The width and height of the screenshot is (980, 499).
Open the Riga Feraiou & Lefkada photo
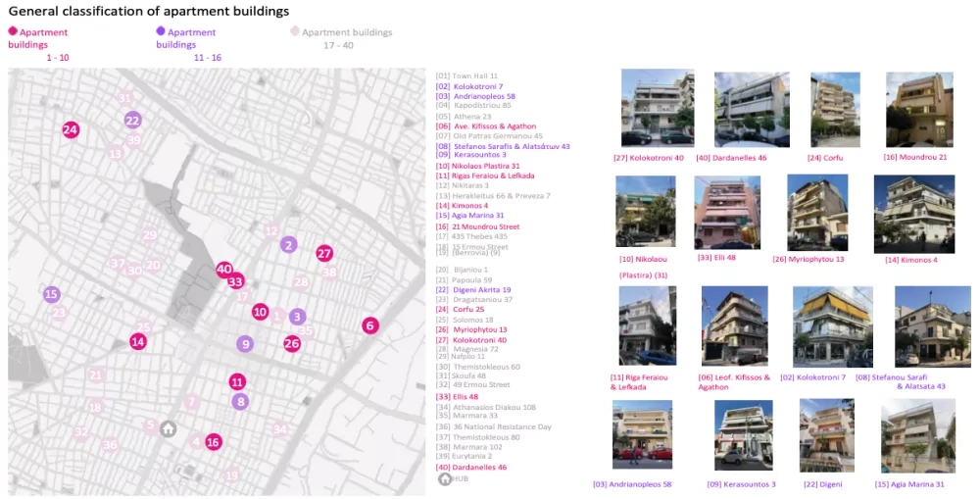point(648,325)
